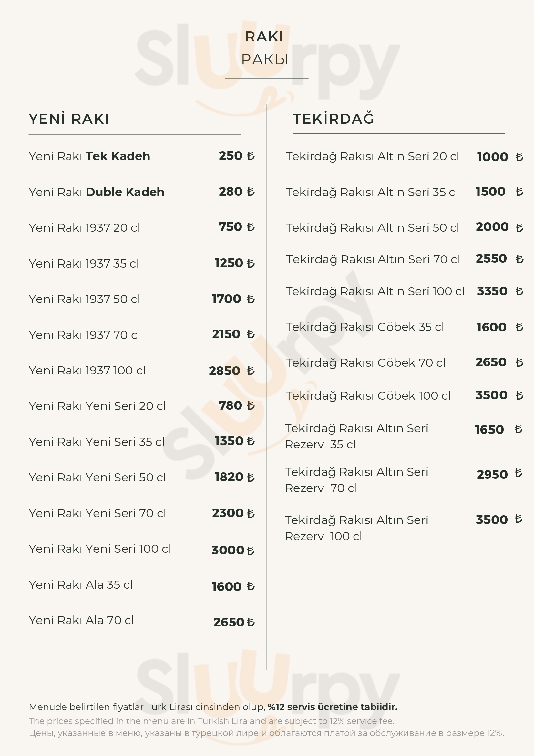Click the 1650 price for Rezerv 35 cl

point(489,429)
